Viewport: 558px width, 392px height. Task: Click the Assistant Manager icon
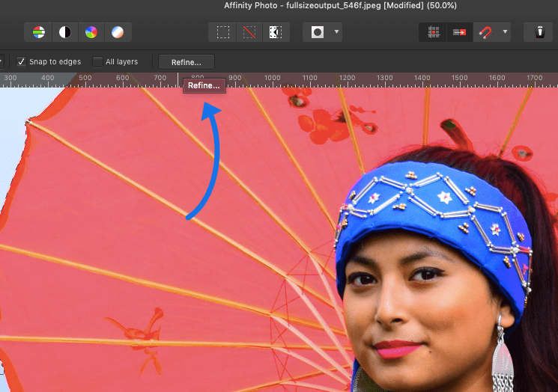(539, 32)
